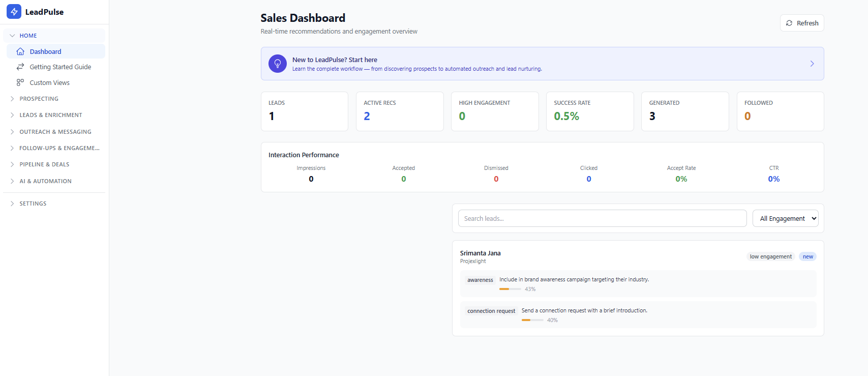The height and width of the screenshot is (376, 868).
Task: Click the CTR 0% value
Action: click(774, 179)
